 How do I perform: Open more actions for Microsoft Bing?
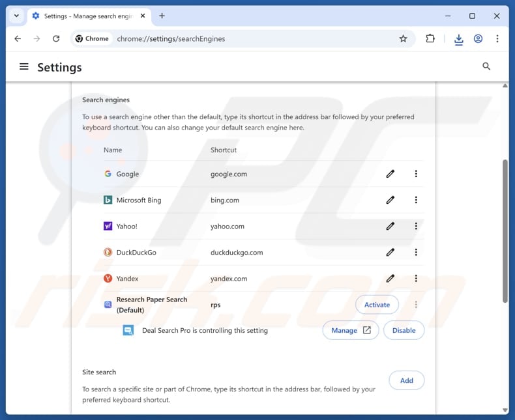[416, 200]
